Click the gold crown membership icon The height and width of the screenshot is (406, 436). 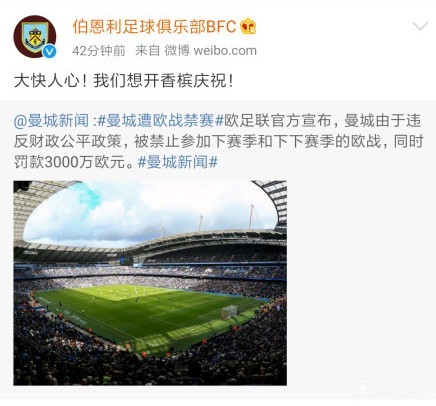click(248, 27)
